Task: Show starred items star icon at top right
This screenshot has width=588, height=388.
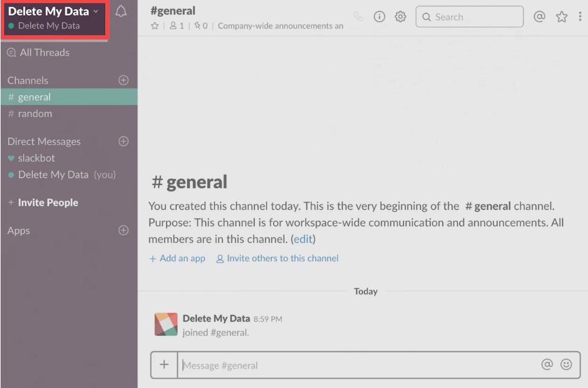Action: [x=561, y=17]
